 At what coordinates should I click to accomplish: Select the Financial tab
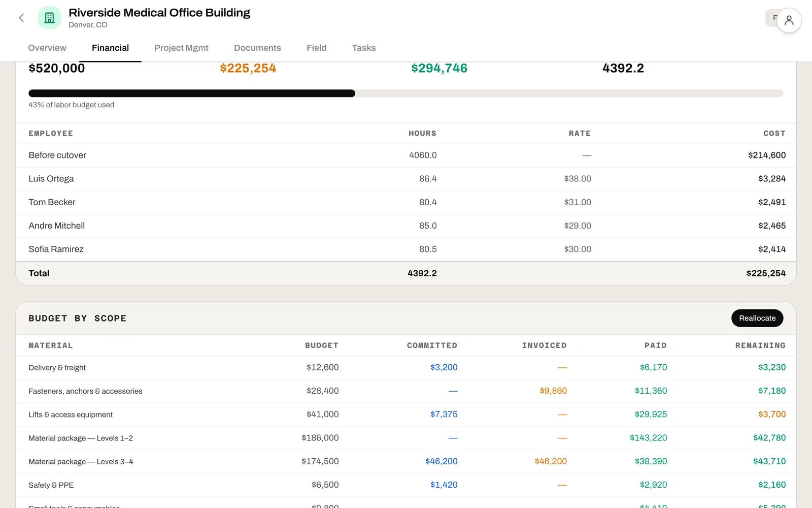(110, 48)
